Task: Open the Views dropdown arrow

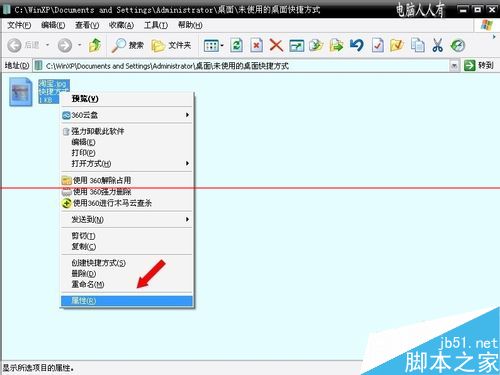Action: (x=222, y=45)
